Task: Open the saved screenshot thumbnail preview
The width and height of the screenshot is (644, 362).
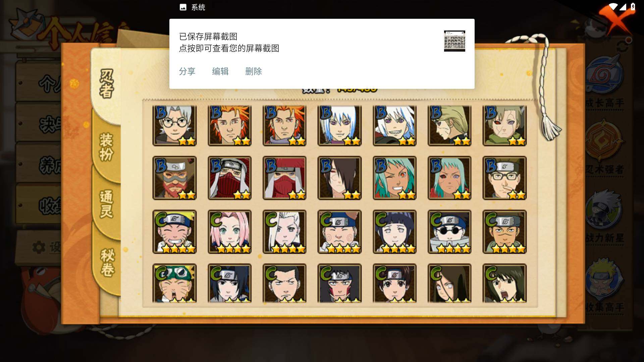Action: tap(454, 41)
